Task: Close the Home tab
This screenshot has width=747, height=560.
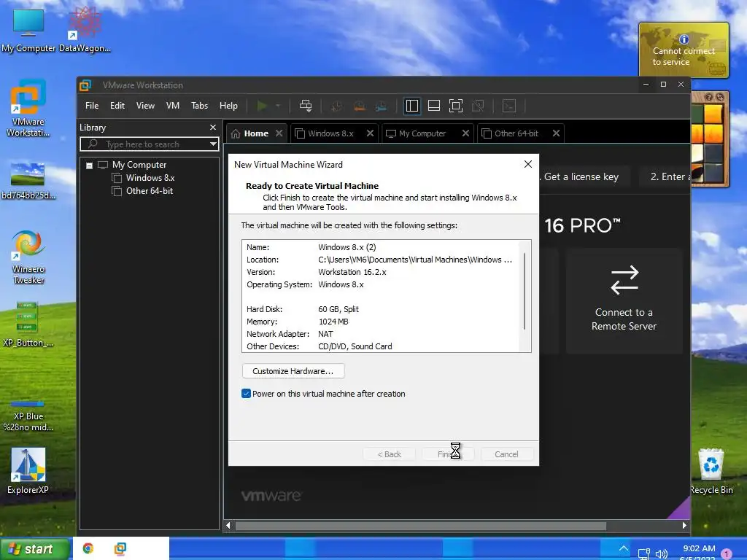Action: click(x=279, y=133)
